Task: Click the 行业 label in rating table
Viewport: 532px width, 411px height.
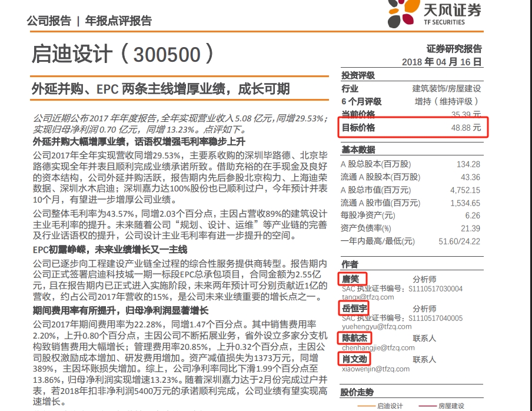Action: (350, 88)
